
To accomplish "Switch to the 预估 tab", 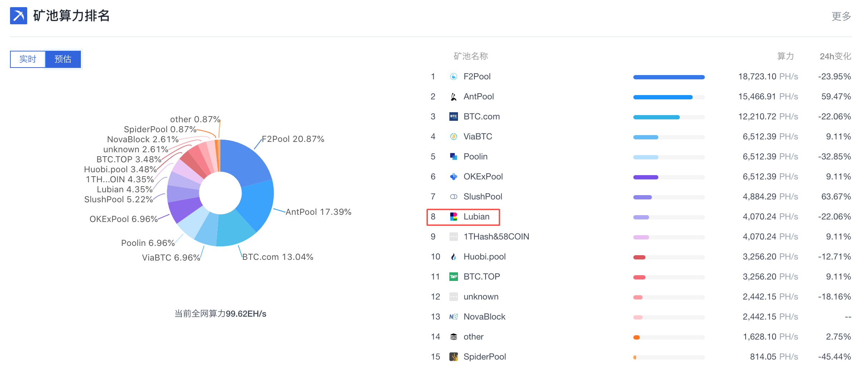I will 63,59.
